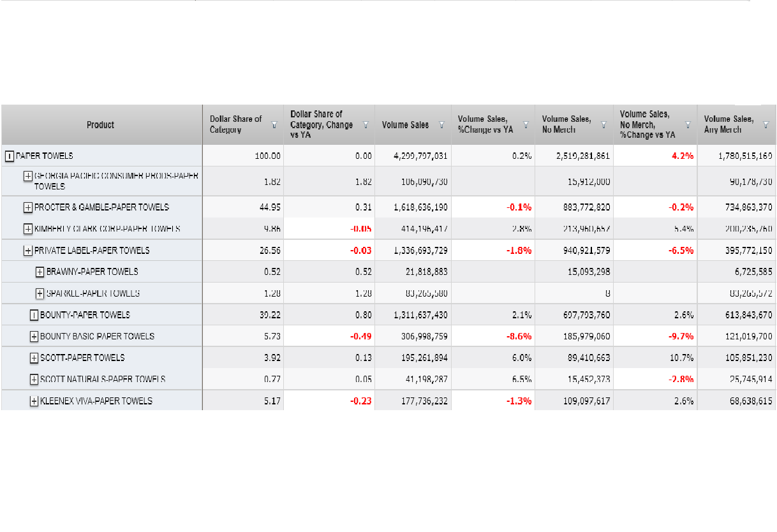Click the Volume Sales column filter icon

coord(441,125)
